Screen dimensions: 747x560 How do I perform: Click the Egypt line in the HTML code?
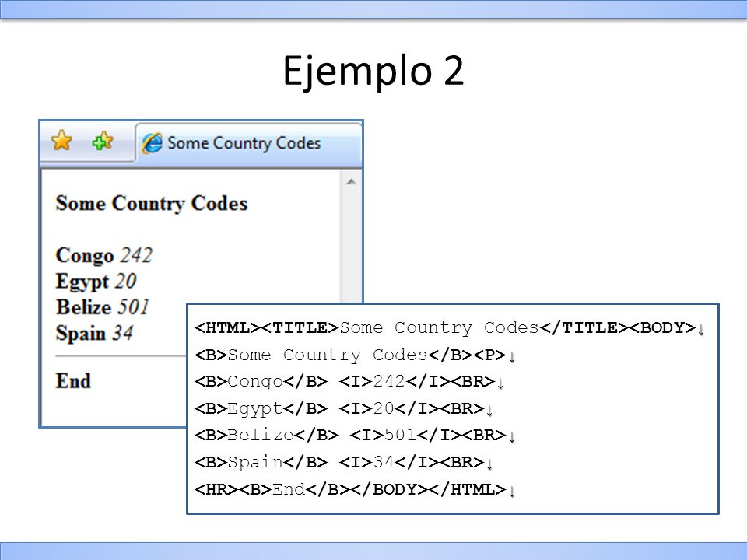pyautogui.click(x=343, y=408)
